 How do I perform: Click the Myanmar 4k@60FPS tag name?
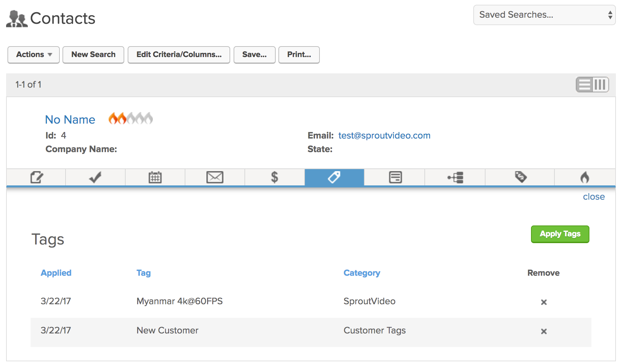(x=180, y=301)
